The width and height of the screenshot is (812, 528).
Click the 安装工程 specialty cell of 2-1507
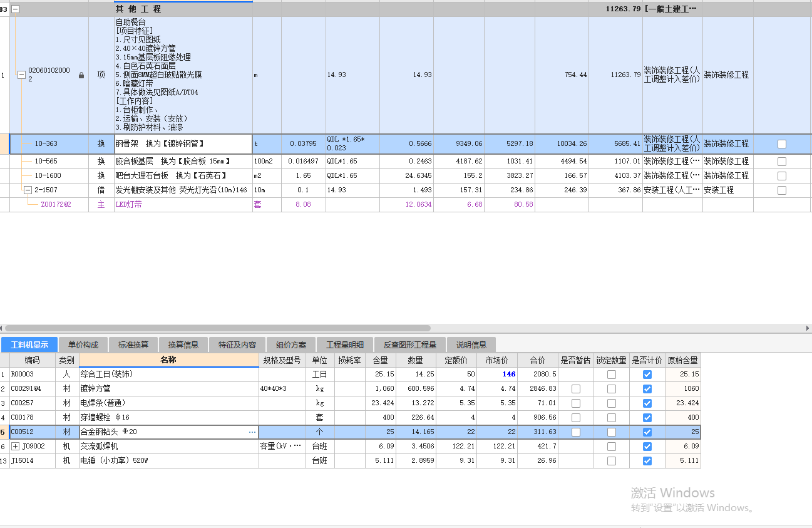coord(728,190)
